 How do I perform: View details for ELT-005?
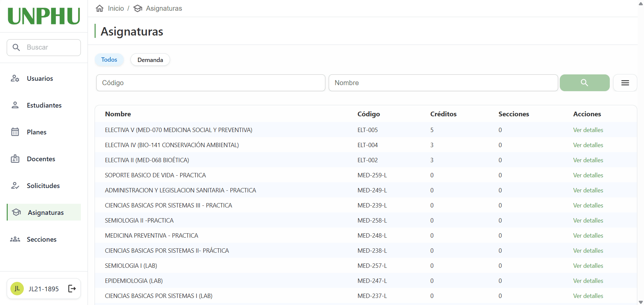[588, 130]
